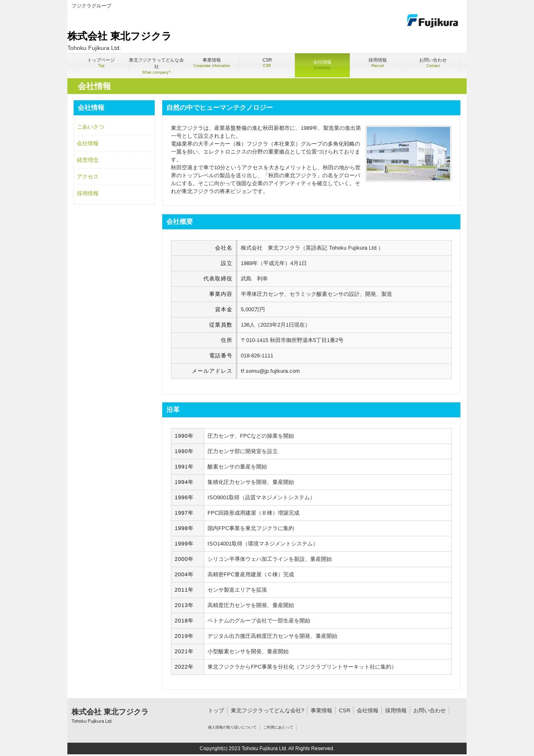
Task: Click the representative name 武島 利幸
Action: (254, 279)
